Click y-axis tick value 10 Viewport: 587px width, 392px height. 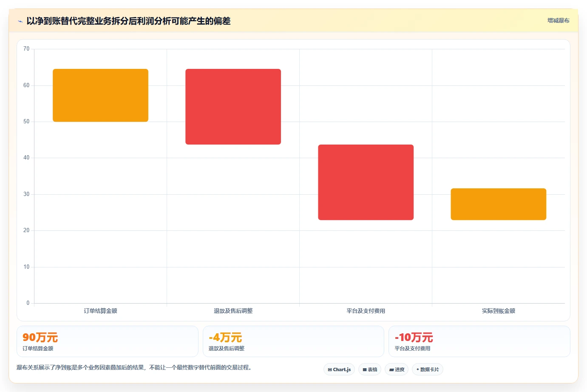(x=26, y=267)
